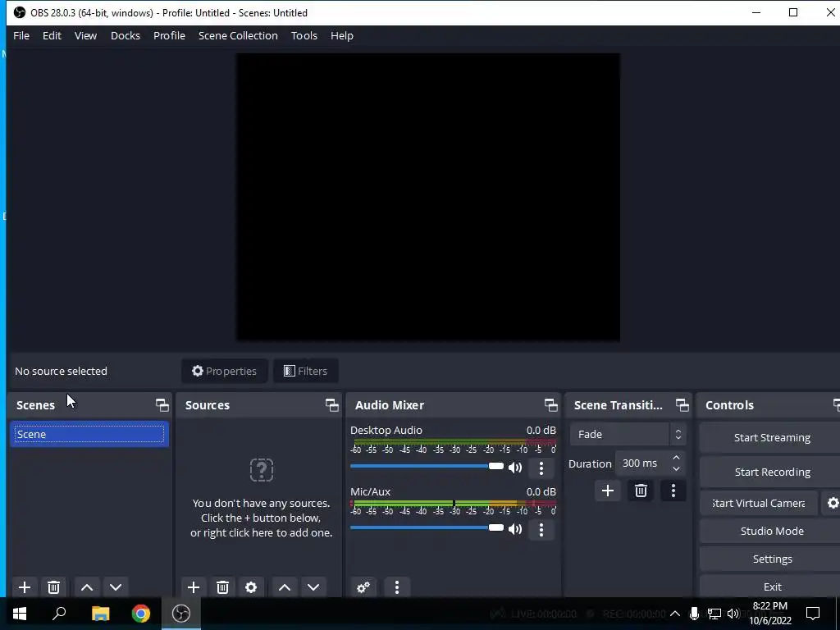
Task: Remove selected scene with trash icon
Action: (x=53, y=587)
